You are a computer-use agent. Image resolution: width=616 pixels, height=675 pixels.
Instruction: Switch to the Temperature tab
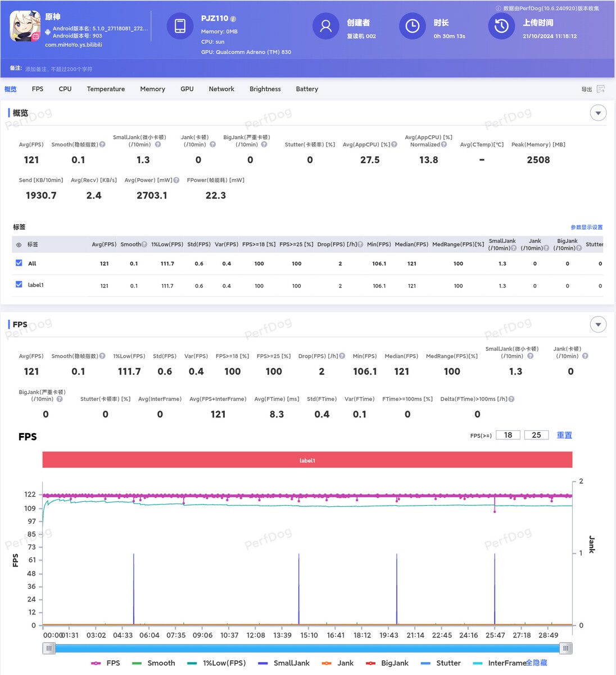[106, 89]
